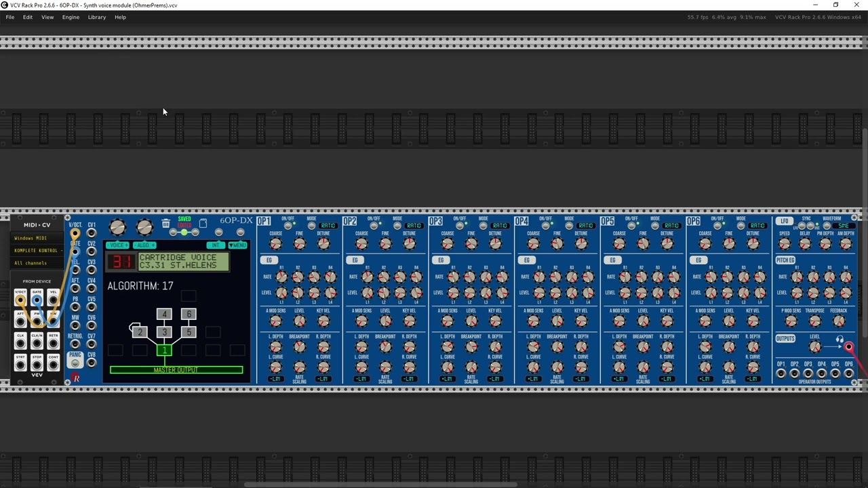Open the Library menu

(x=97, y=17)
